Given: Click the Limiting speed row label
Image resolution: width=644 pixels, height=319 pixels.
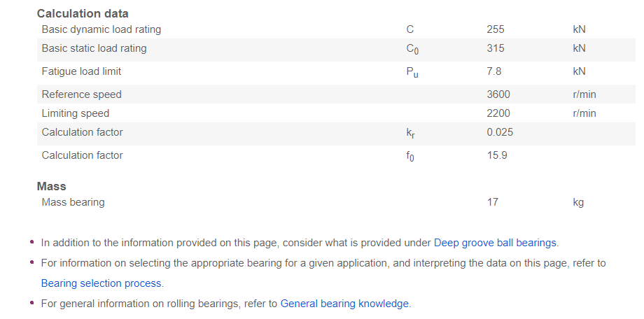Looking at the screenshot, I should [x=76, y=113].
